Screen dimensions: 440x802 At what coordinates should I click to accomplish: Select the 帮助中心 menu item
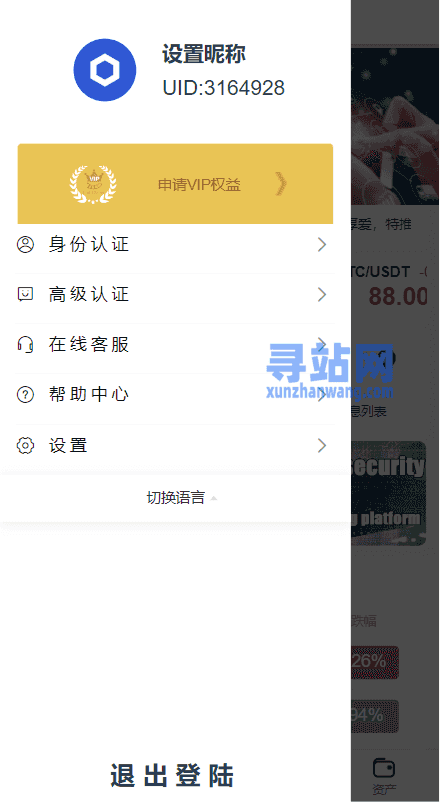(175, 395)
